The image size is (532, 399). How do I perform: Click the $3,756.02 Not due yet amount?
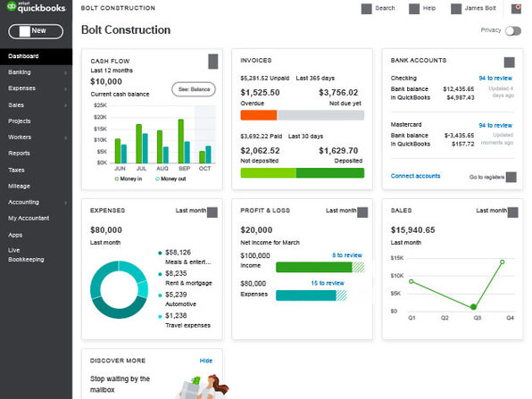click(x=338, y=93)
